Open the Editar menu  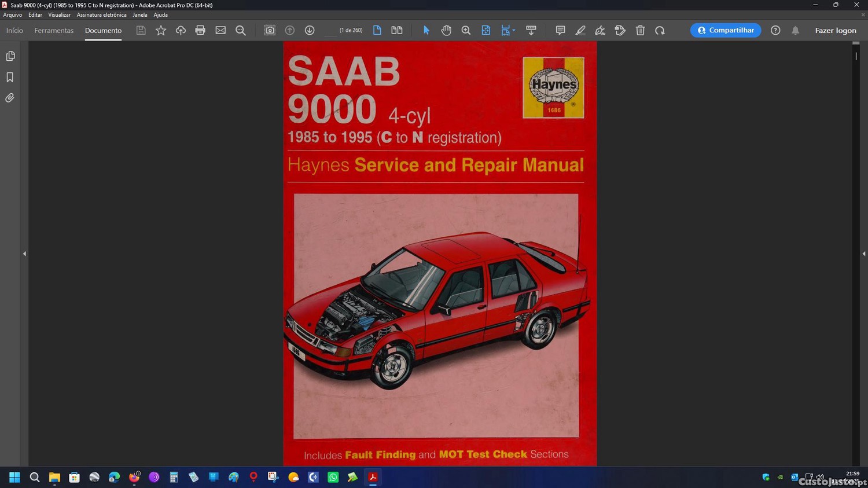coord(35,15)
